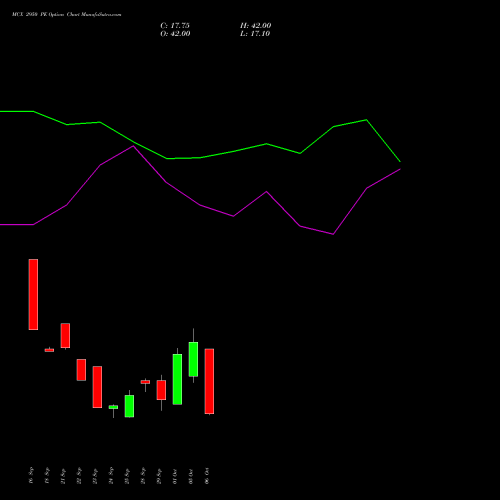Click the last red candle above 06 Oct

tap(209, 381)
